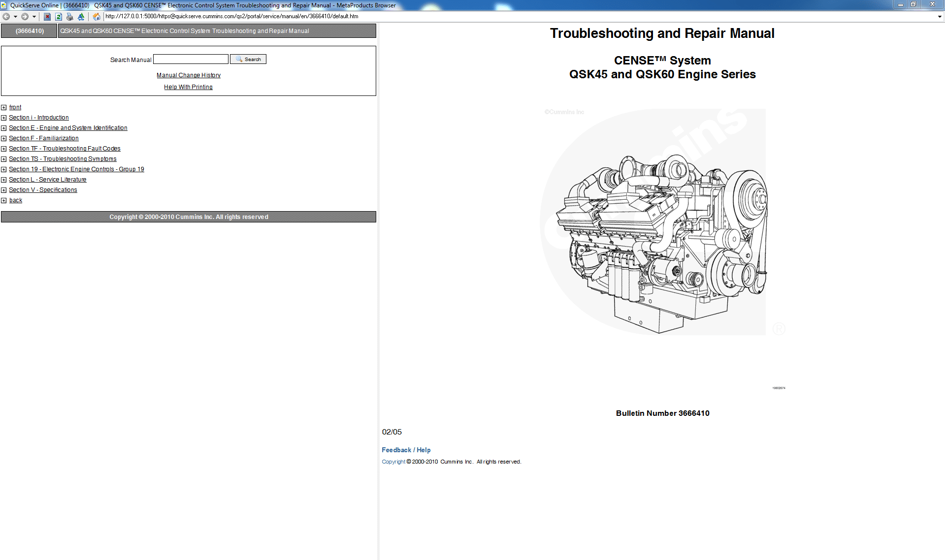The width and height of the screenshot is (945, 560).
Task: Click the text size/font icon on the toolbar
Action: pos(81,16)
